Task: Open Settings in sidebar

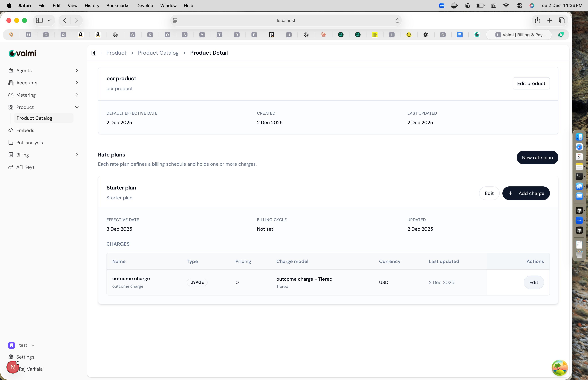Action: (25, 357)
